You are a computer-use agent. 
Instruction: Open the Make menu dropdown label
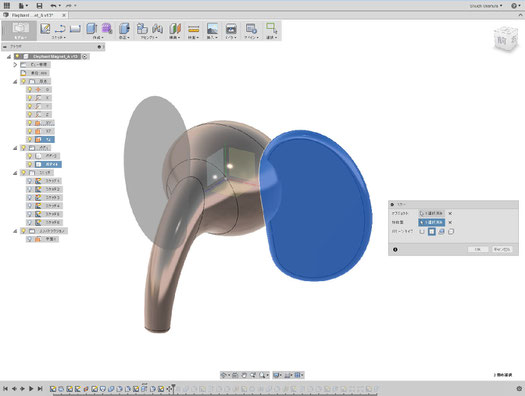[x=231, y=37]
